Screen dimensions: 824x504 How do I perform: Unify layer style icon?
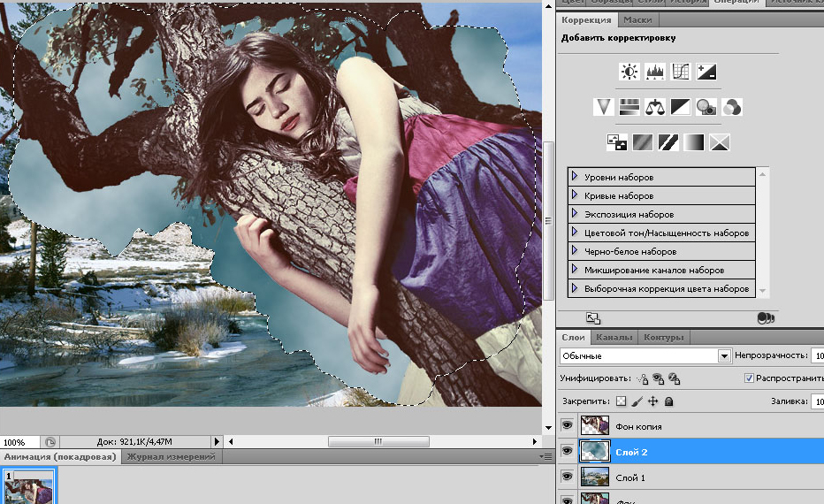point(675,378)
